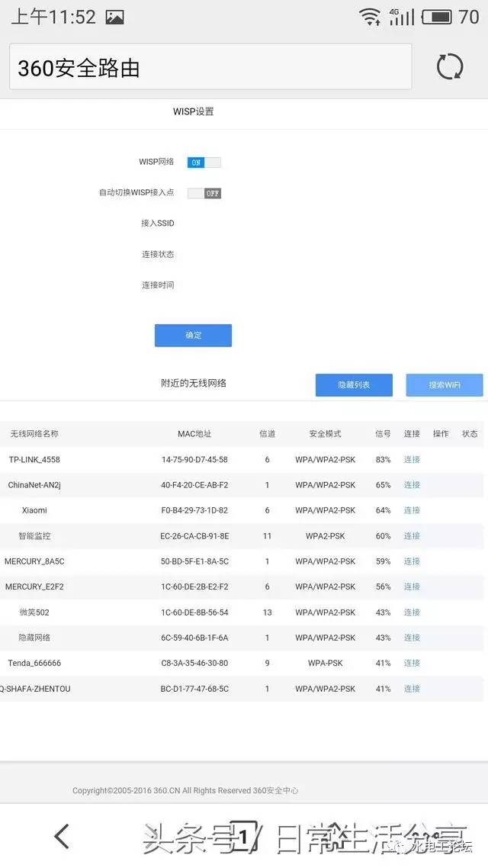The height and width of the screenshot is (868, 488).
Task: Enable 自动切换WISP接入点 toggle
Action: [204, 193]
